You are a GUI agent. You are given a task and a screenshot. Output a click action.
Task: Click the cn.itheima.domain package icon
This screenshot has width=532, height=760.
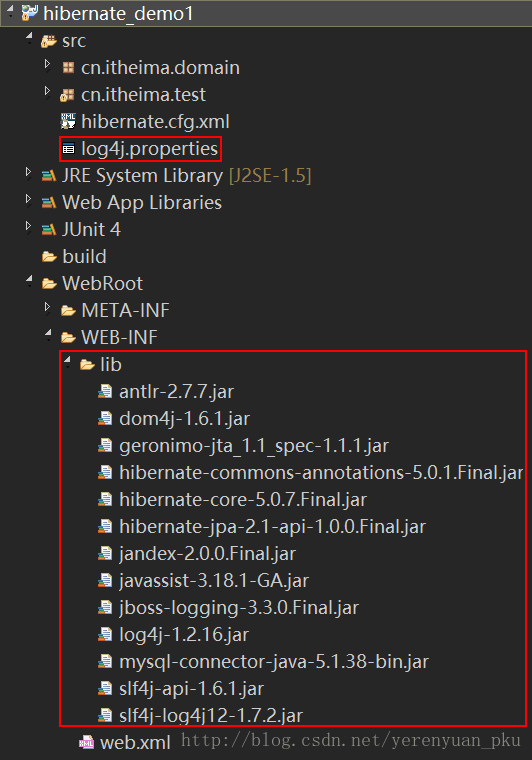click(68, 68)
